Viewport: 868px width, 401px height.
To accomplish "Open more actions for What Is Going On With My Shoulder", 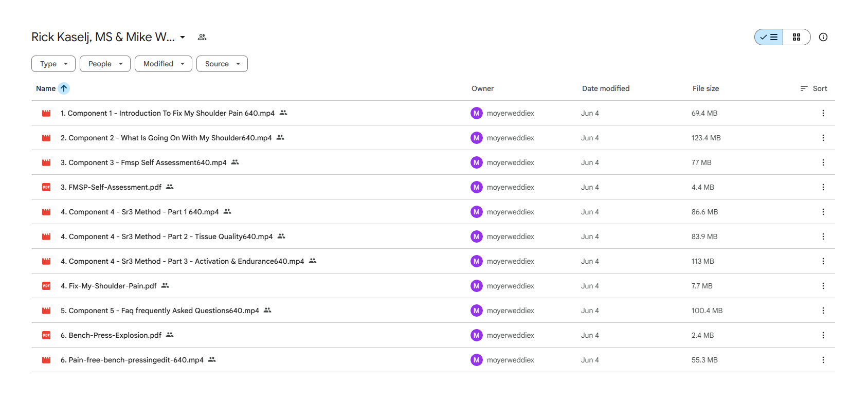I will (823, 138).
